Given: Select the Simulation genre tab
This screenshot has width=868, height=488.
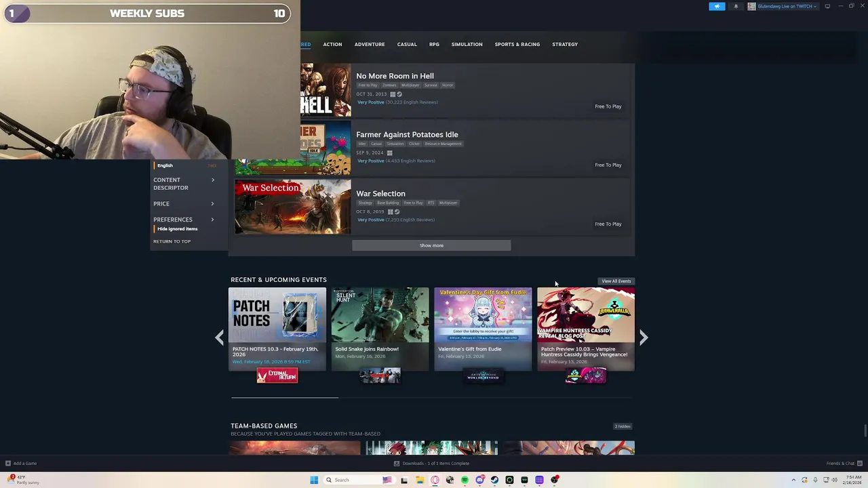Looking at the screenshot, I should [x=467, y=44].
